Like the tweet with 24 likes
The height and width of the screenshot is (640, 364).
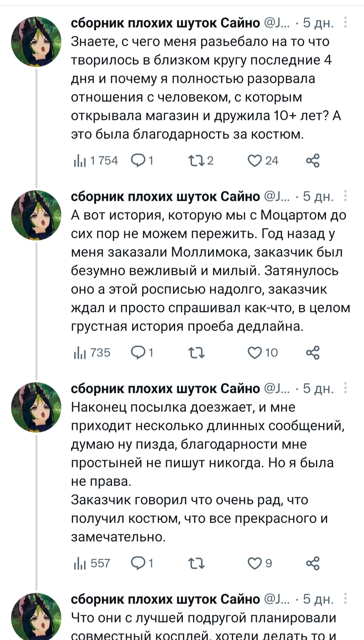pos(254,161)
